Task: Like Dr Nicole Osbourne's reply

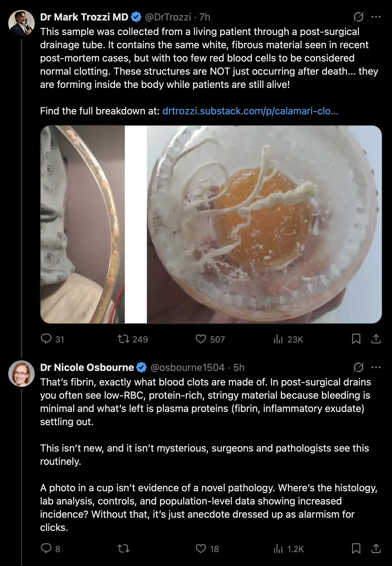Action: tap(201, 548)
